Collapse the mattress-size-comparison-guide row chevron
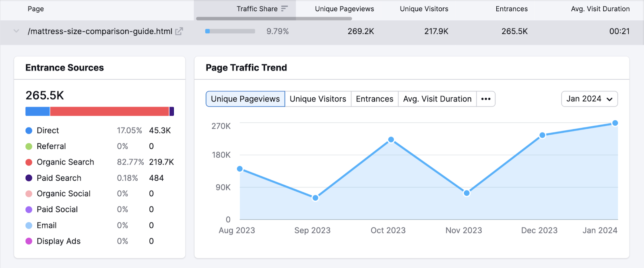This screenshot has height=268, width=644. 16,31
